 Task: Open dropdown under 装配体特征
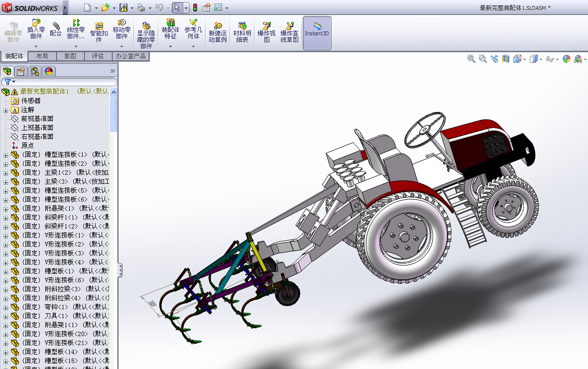[170, 46]
